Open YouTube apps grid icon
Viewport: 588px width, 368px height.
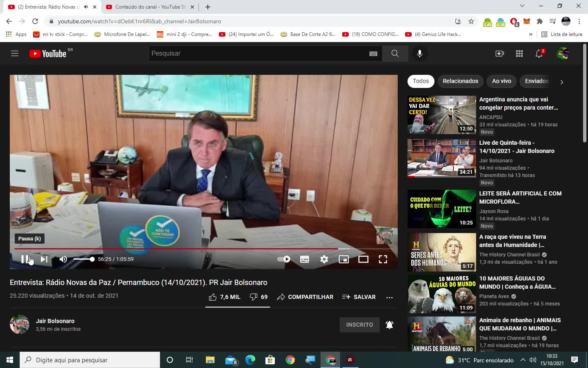(x=519, y=53)
